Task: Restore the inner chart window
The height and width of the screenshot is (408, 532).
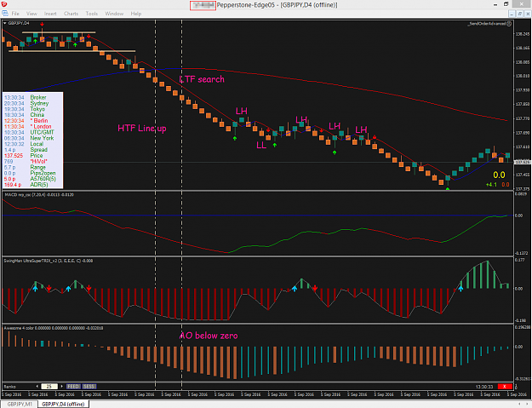Action: click(x=520, y=14)
